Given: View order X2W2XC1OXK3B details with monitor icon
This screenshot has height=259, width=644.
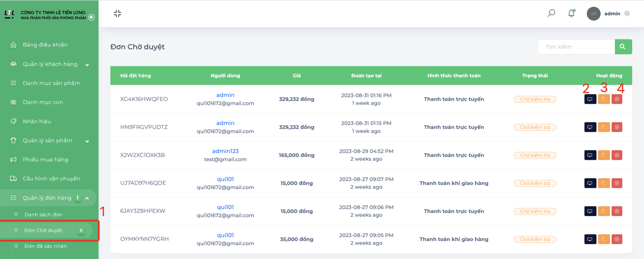Looking at the screenshot, I should click(590, 155).
